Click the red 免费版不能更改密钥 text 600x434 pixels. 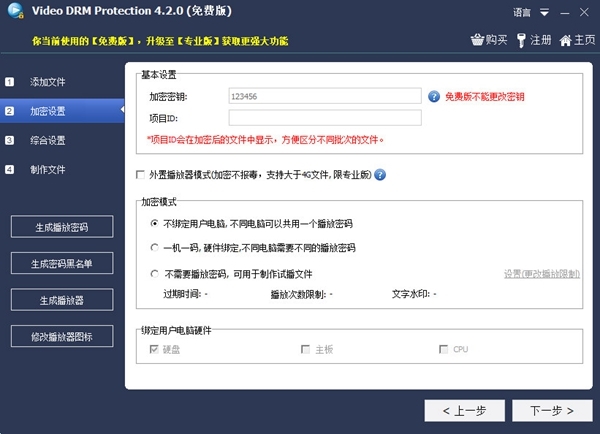coord(484,96)
